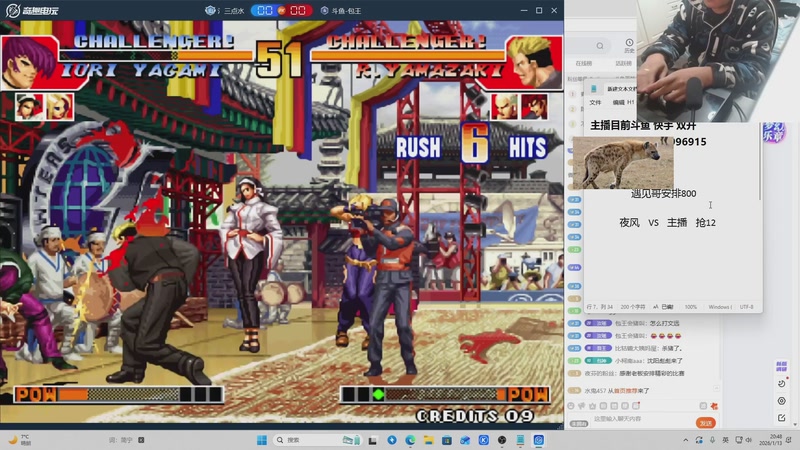
Task: Click the character count 200 个字符 in status bar
Action: (x=633, y=307)
